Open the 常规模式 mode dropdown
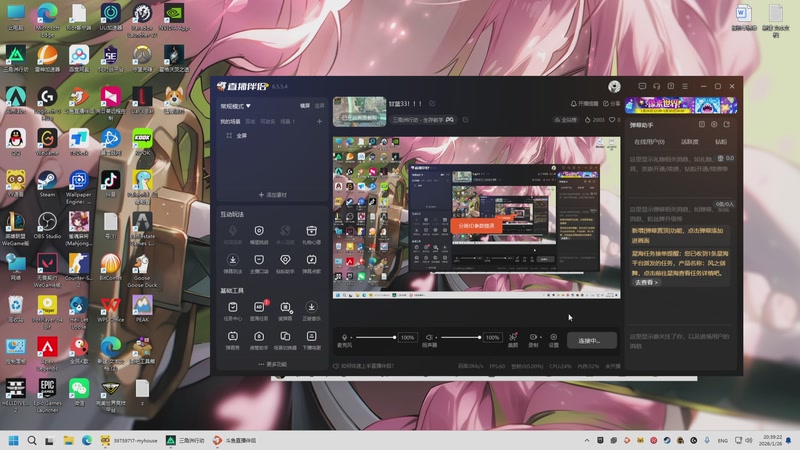800x450 pixels. 235,106
